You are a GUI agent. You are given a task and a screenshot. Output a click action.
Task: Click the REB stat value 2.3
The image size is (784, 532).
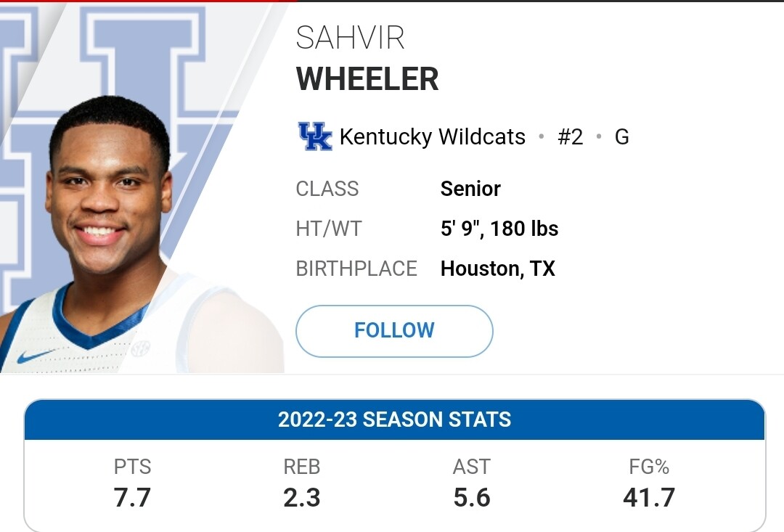coord(301,497)
